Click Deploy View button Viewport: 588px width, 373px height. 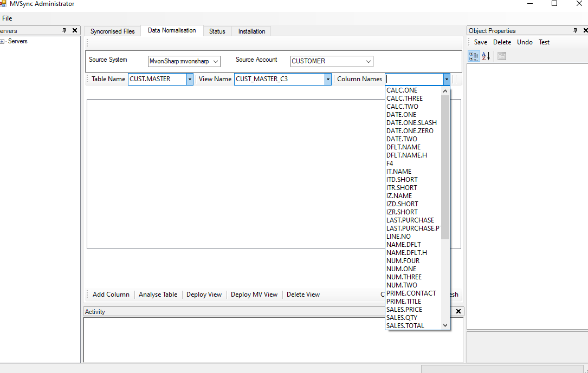(x=204, y=295)
